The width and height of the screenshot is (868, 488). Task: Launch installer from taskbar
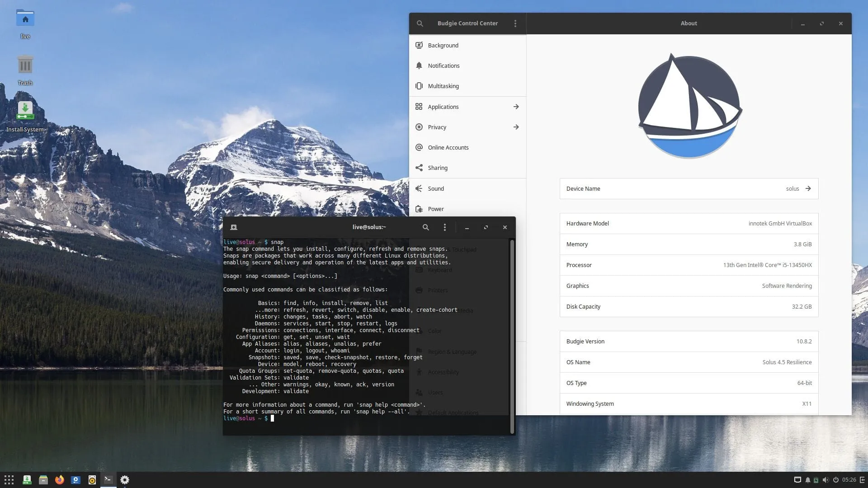click(x=27, y=480)
